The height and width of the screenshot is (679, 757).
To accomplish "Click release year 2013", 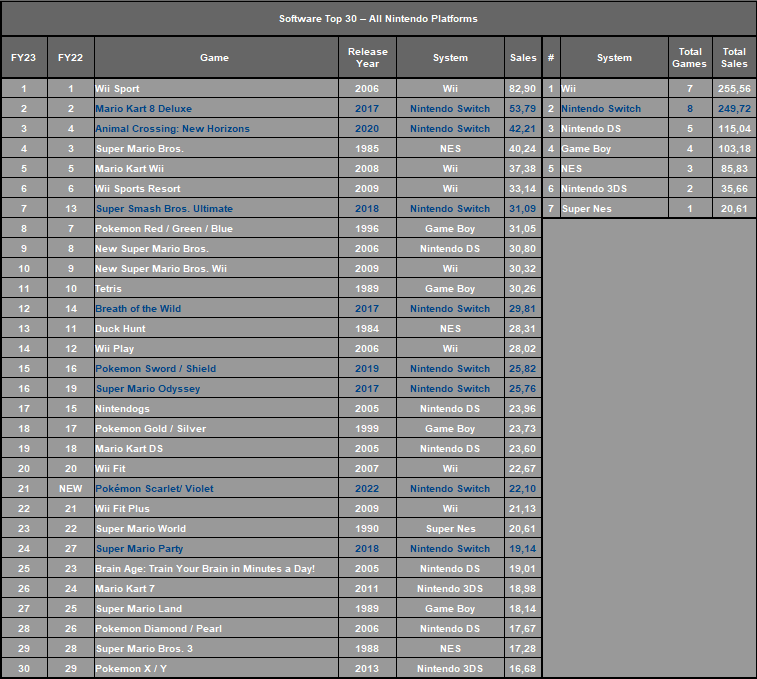I will point(367,669).
